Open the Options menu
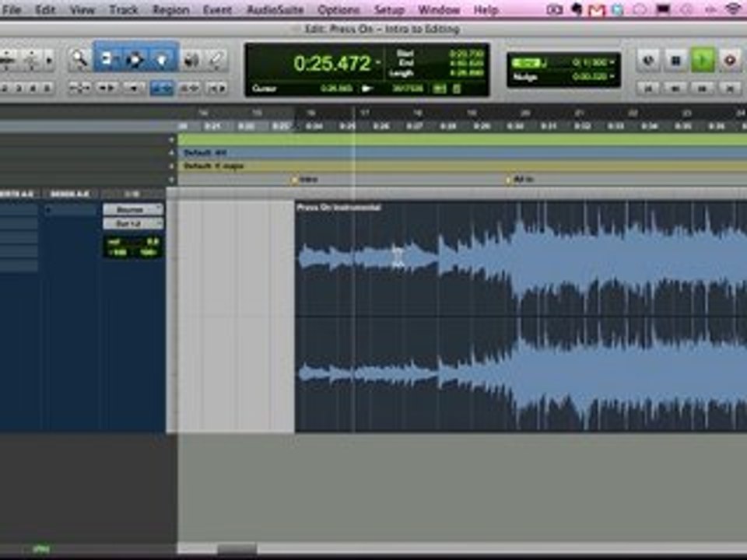The height and width of the screenshot is (560, 747). [338, 9]
